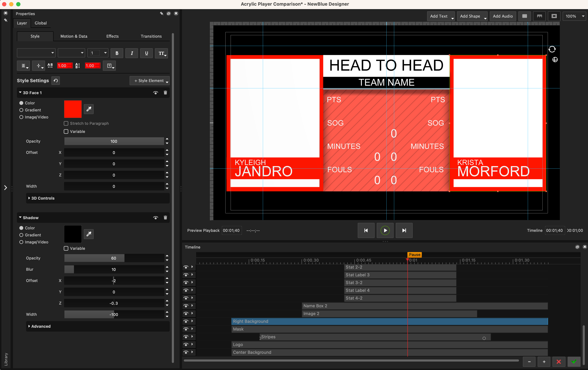Click the green checkmark accept icon
This screenshot has height=370, width=588.
tap(574, 361)
